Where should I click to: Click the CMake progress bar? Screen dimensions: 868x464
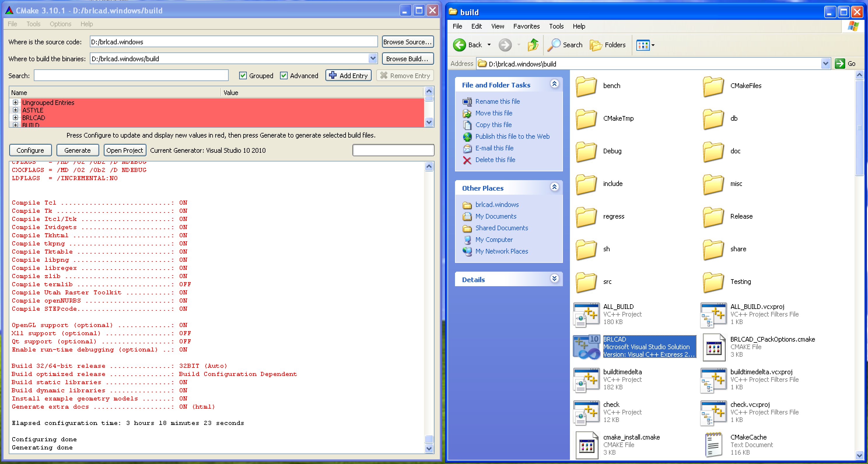[393, 150]
